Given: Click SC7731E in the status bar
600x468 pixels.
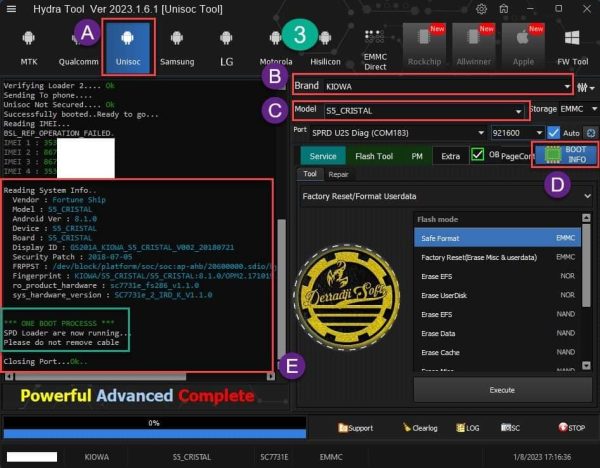Looking at the screenshot, I should click(x=274, y=457).
